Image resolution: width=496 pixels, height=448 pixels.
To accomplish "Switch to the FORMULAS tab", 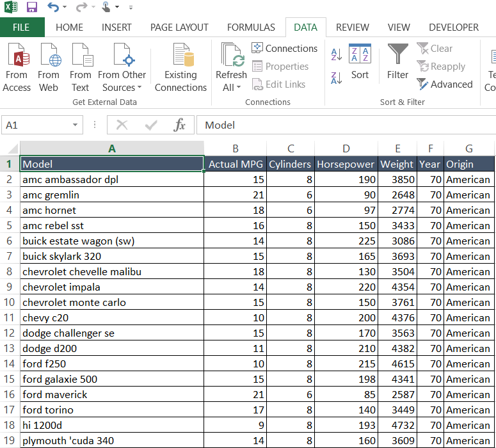I will click(x=251, y=28).
